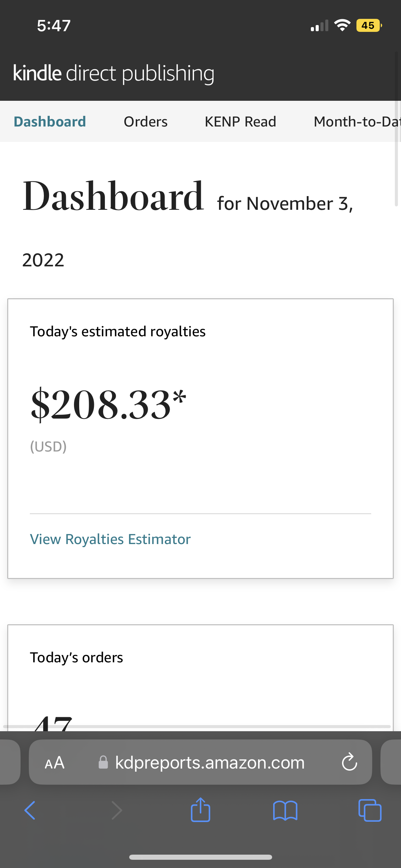
Task: Click the horizontal scrollbar above address bar
Action: [197, 726]
